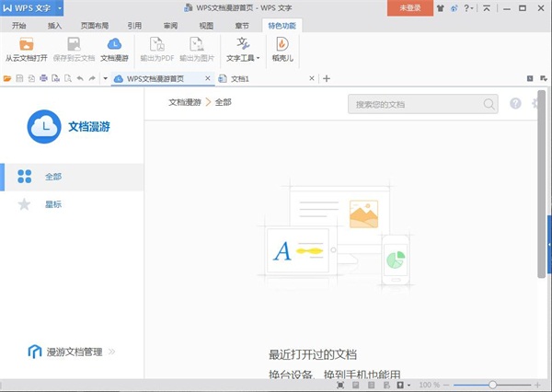Click the search magnifier icon

pyautogui.click(x=489, y=104)
